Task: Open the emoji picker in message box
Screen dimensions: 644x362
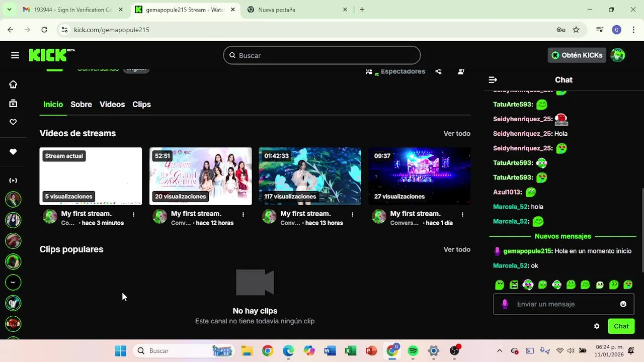Action: click(x=623, y=304)
